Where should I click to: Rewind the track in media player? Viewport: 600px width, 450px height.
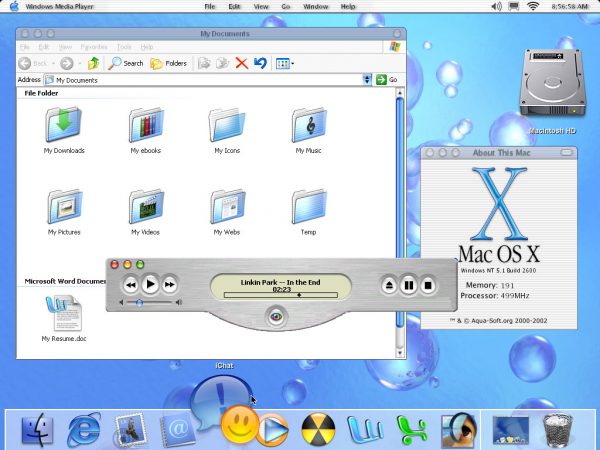[x=130, y=285]
